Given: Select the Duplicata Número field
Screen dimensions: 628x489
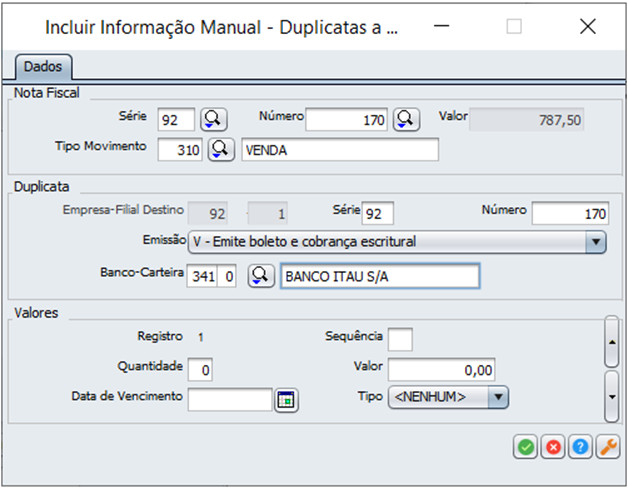Looking at the screenshot, I should tap(570, 213).
